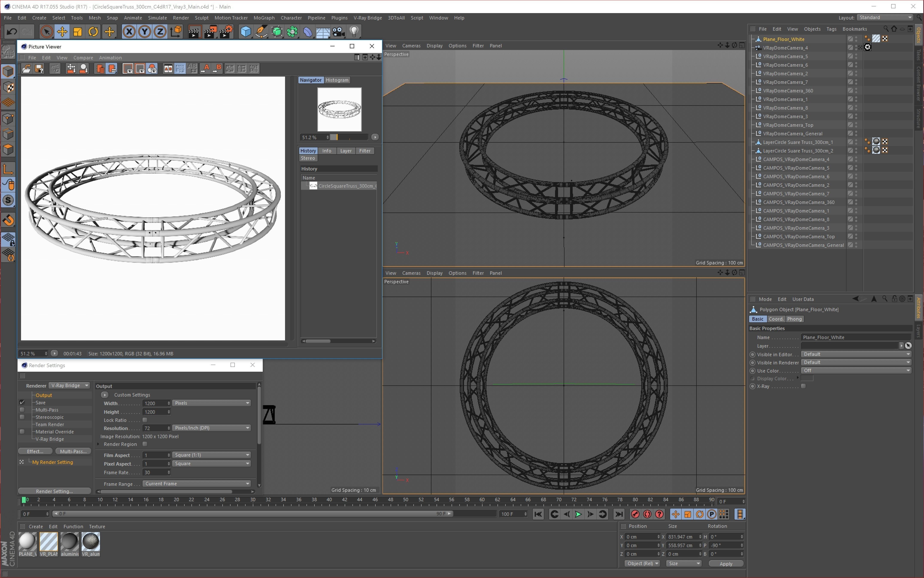
Task: Click the Record Active Objects key icon
Action: pyautogui.click(x=635, y=514)
